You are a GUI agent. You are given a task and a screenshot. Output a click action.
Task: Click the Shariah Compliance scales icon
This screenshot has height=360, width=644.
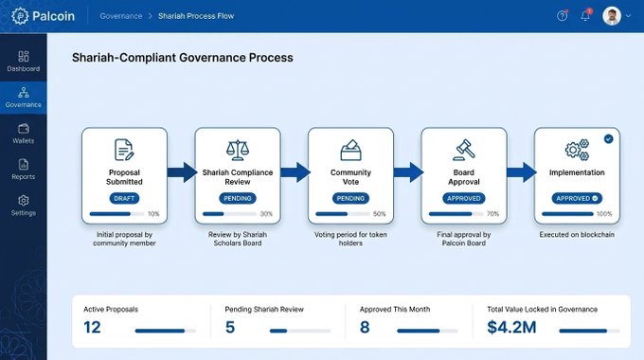[238, 150]
